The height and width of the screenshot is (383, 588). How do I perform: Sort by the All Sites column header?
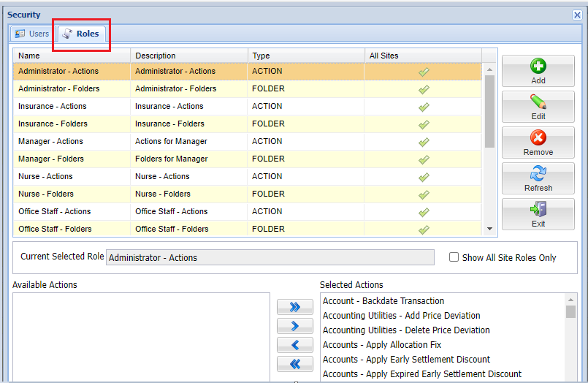point(423,56)
